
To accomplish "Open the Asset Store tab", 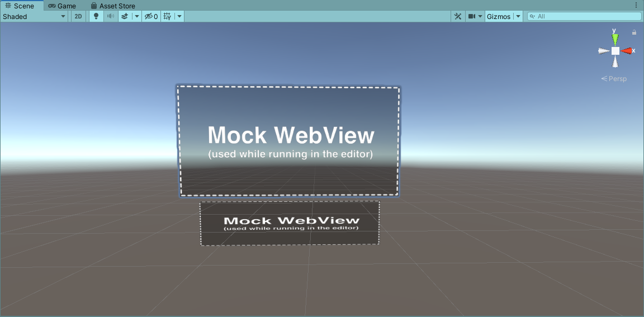I will pos(113,6).
